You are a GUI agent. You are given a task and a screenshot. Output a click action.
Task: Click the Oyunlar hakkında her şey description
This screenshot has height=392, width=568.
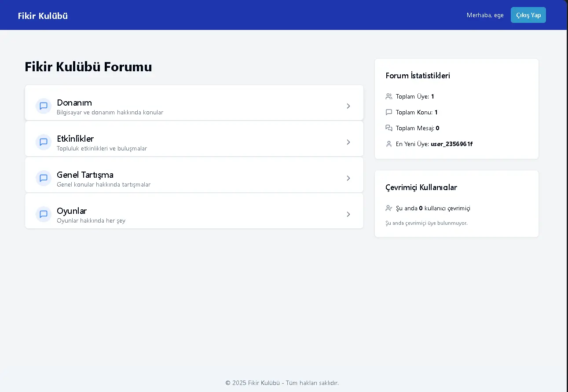(x=91, y=220)
